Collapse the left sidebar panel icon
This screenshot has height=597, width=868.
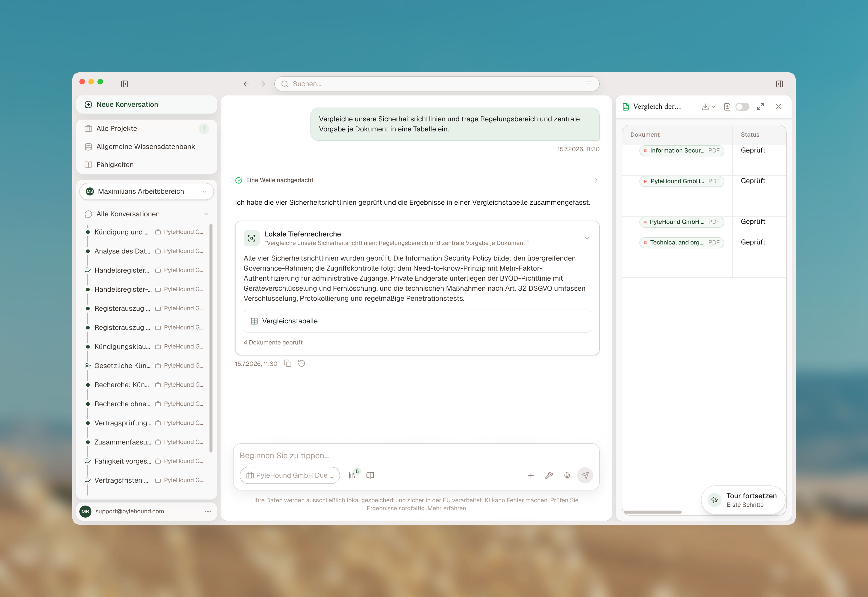pos(125,84)
